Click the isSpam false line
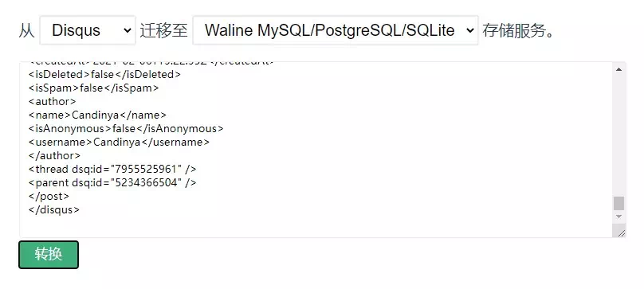 pyautogui.click(x=93, y=88)
